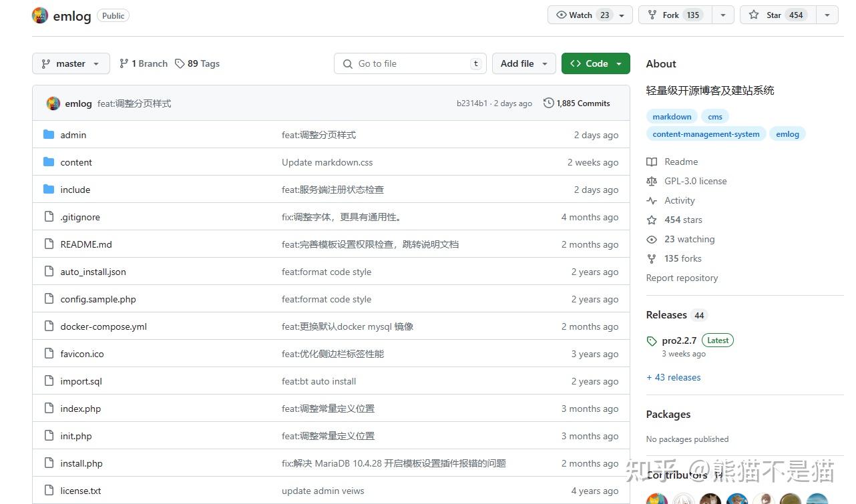This screenshot has width=856, height=504.
Task: Click the GPL-3.0 license scales icon
Action: point(651,181)
